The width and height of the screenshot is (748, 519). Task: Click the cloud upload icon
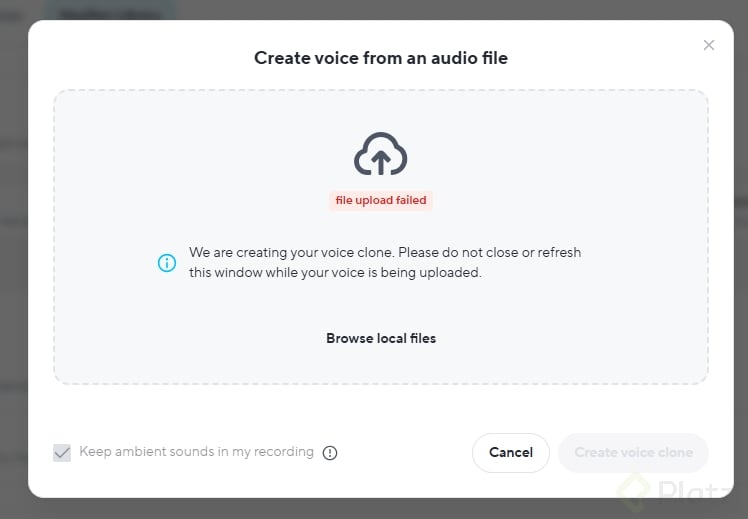[x=380, y=155]
